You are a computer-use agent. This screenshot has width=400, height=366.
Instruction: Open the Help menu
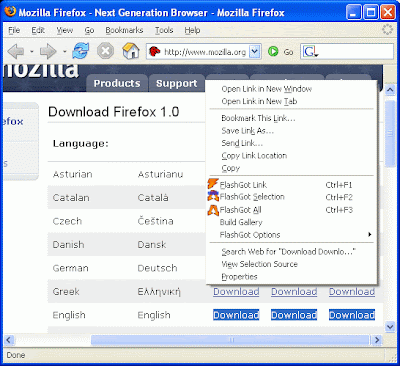(x=192, y=30)
